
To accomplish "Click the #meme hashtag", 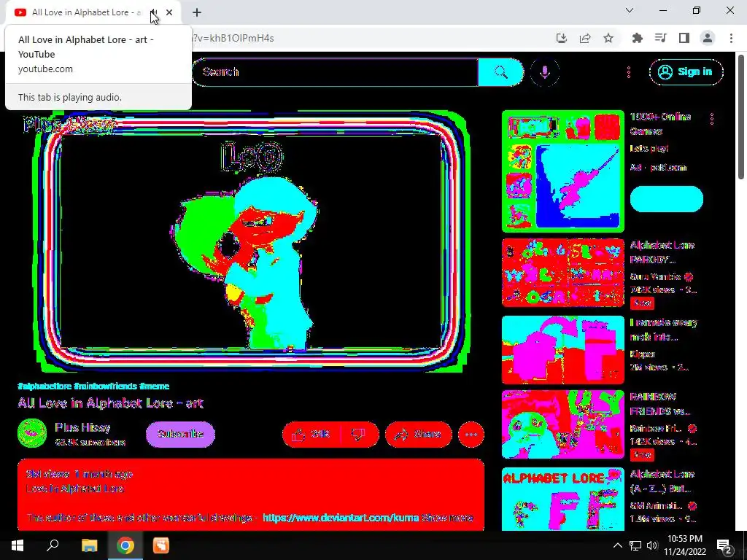I will [x=155, y=386].
